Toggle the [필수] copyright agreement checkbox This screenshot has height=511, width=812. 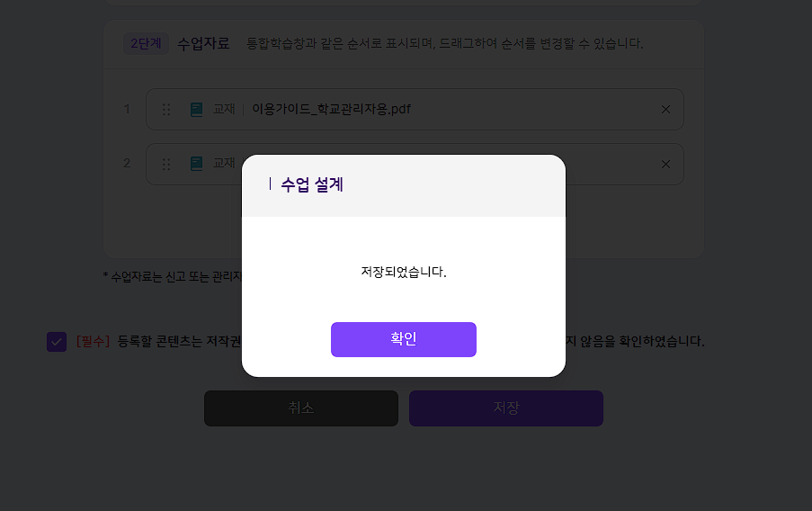(57, 342)
